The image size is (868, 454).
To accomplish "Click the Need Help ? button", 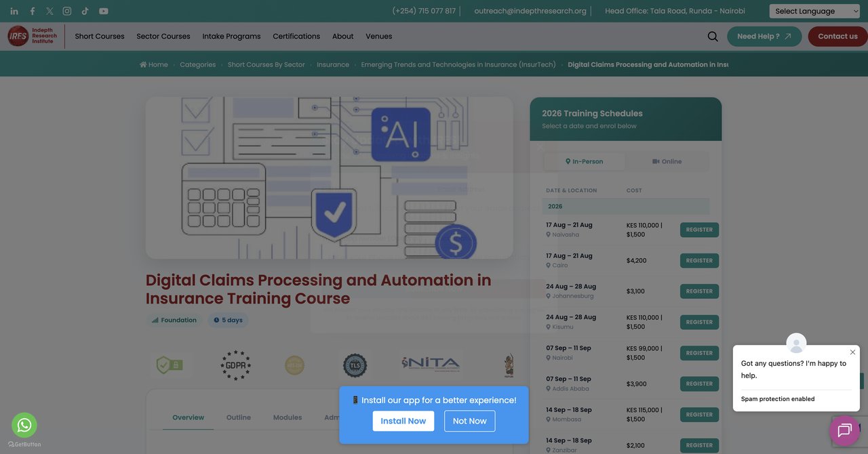I will 764,37.
